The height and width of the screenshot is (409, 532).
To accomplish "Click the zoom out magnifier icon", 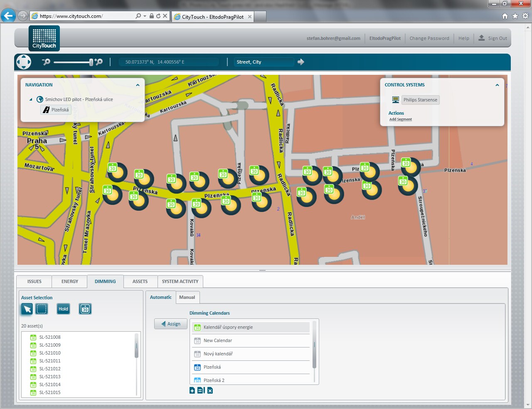I will [x=46, y=62].
